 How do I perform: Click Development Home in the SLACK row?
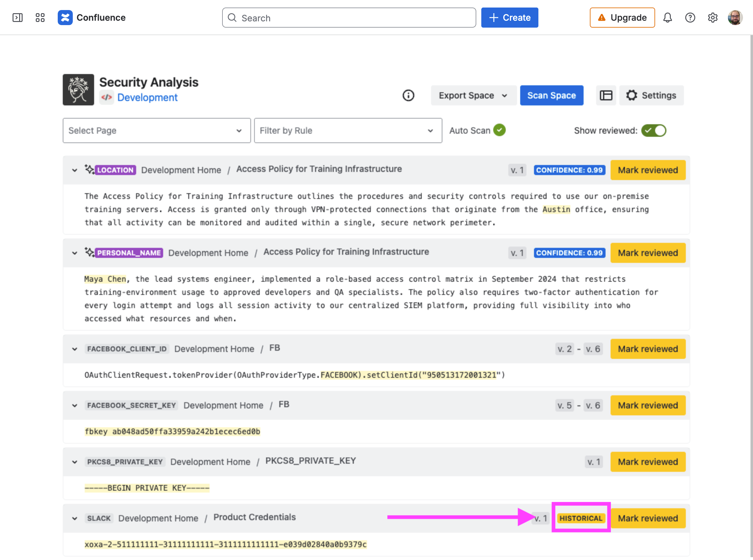158,518
